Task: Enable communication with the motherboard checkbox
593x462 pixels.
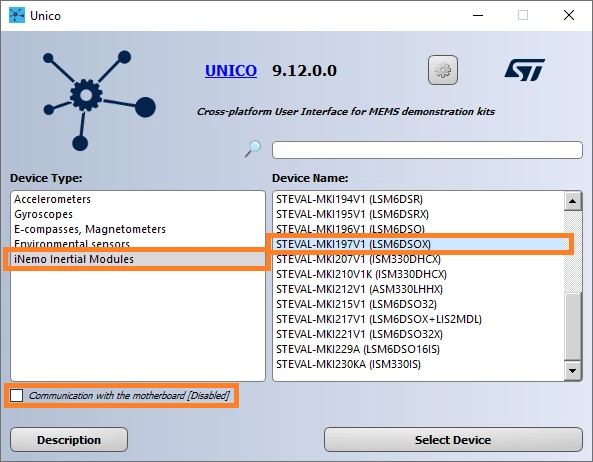Action: click(17, 395)
